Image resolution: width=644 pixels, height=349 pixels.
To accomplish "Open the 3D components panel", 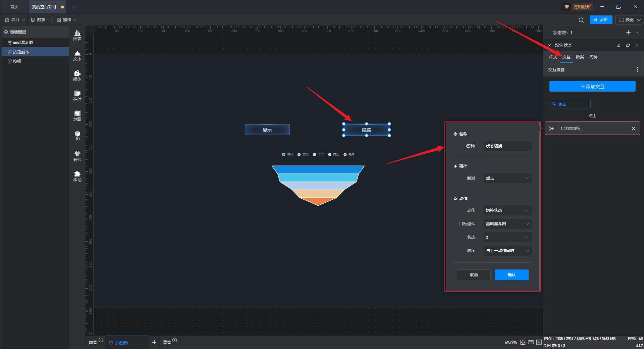I will tap(77, 136).
